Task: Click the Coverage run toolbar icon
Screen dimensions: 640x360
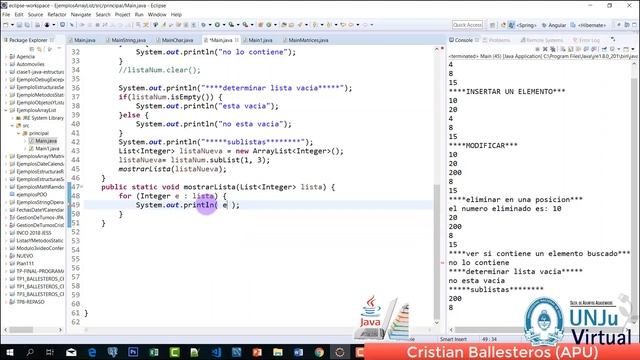Action: (231, 25)
